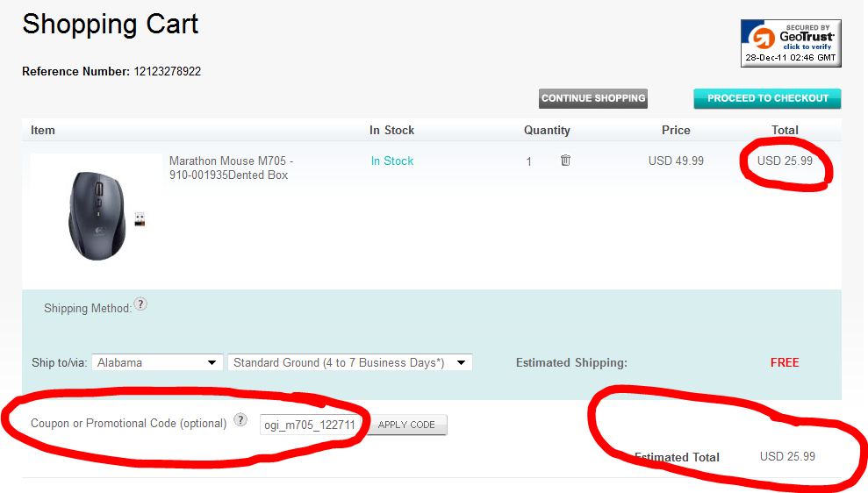
Task: Open the Standard Ground shipping method dropdown
Action: pyautogui.click(x=350, y=363)
